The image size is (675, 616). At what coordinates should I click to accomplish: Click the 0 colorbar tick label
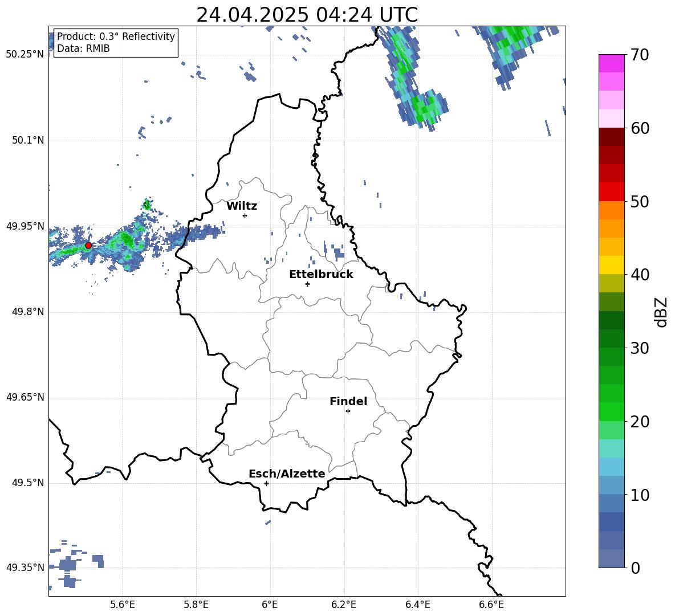pyautogui.click(x=635, y=568)
